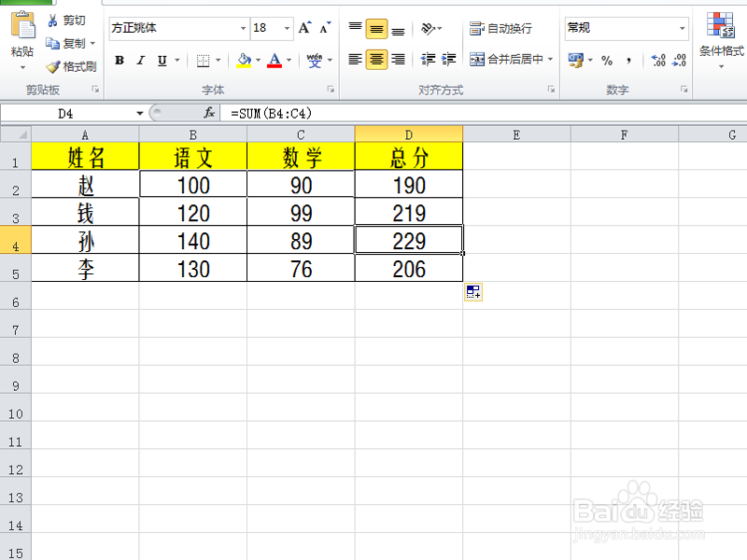The height and width of the screenshot is (560, 747).
Task: Select row 4 header
Action: click(16, 240)
